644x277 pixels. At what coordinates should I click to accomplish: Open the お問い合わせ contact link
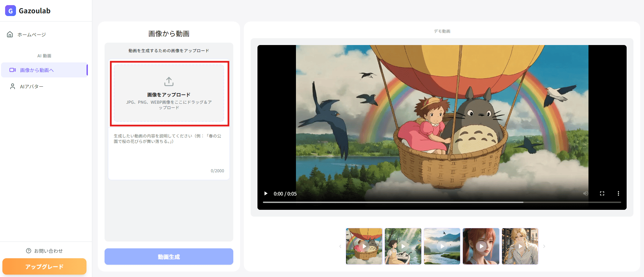tap(44, 251)
